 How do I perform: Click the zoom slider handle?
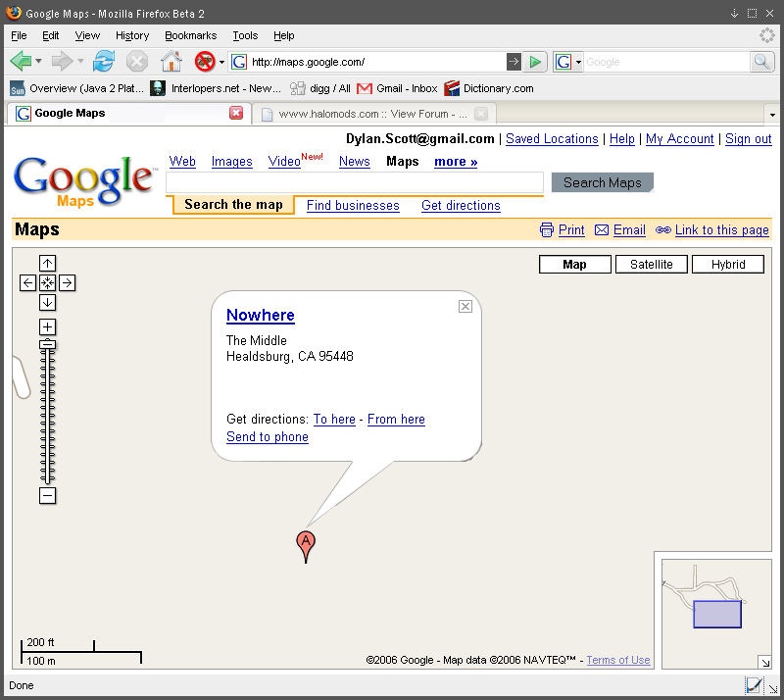pos(47,344)
